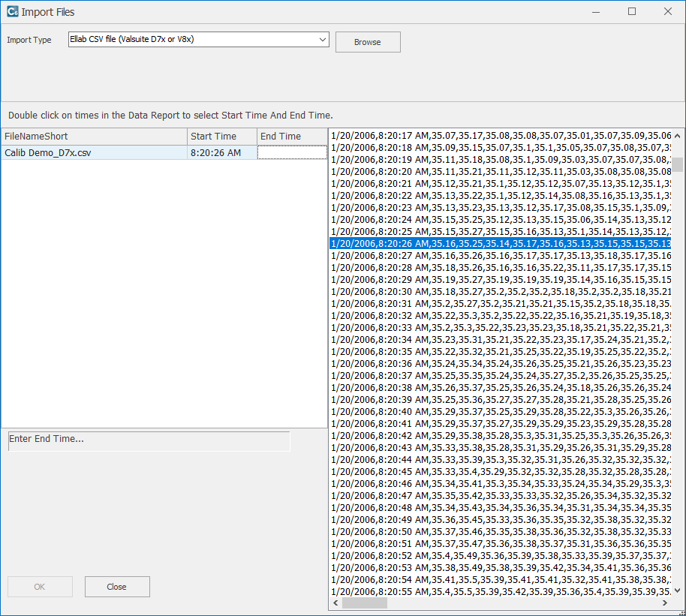Image resolution: width=686 pixels, height=616 pixels.
Task: Select the data row with time 8:20:30 AM
Action: (x=501, y=291)
